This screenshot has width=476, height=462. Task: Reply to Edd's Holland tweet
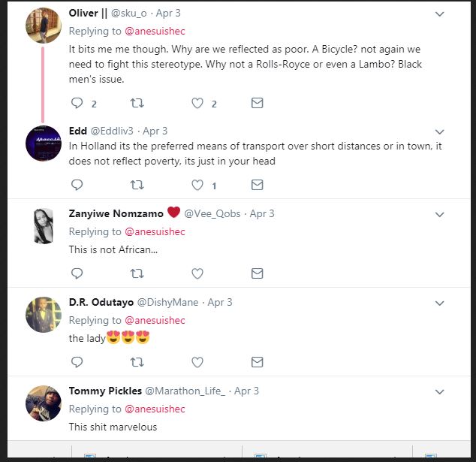77,184
